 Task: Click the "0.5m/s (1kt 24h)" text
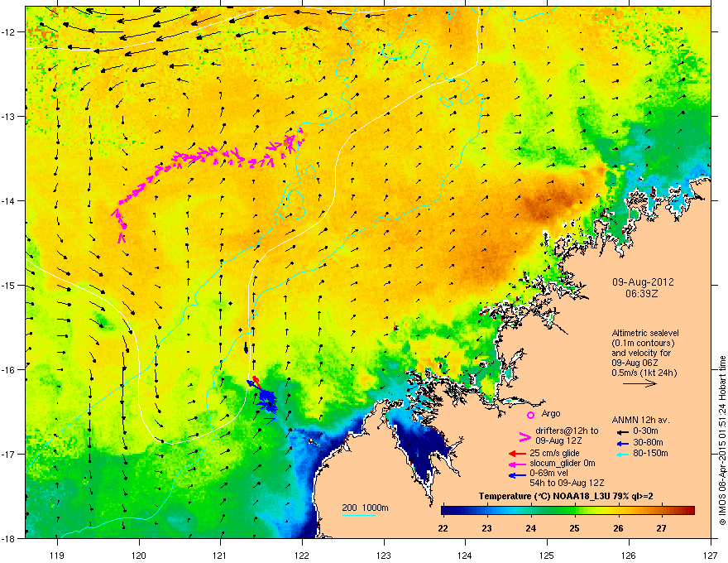click(x=644, y=373)
